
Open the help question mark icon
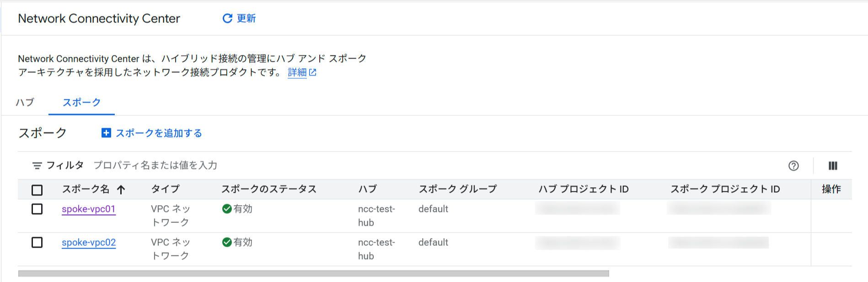coord(793,165)
